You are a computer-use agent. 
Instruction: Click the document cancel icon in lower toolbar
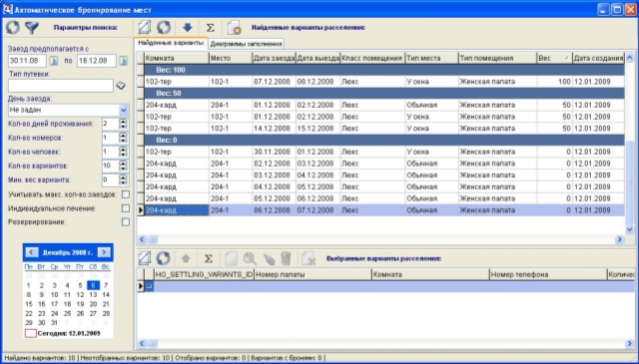309,258
